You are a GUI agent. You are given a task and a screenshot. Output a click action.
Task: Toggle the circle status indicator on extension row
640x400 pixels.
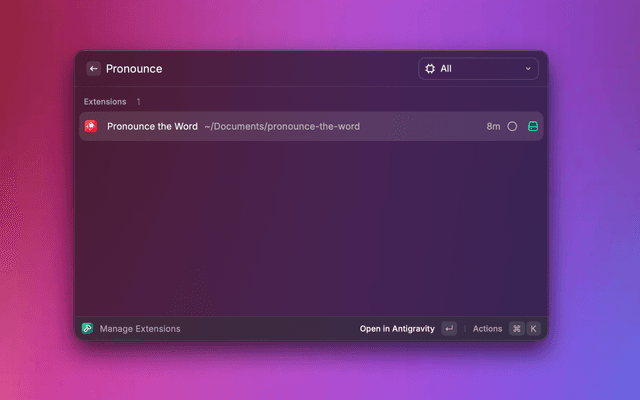(512, 126)
